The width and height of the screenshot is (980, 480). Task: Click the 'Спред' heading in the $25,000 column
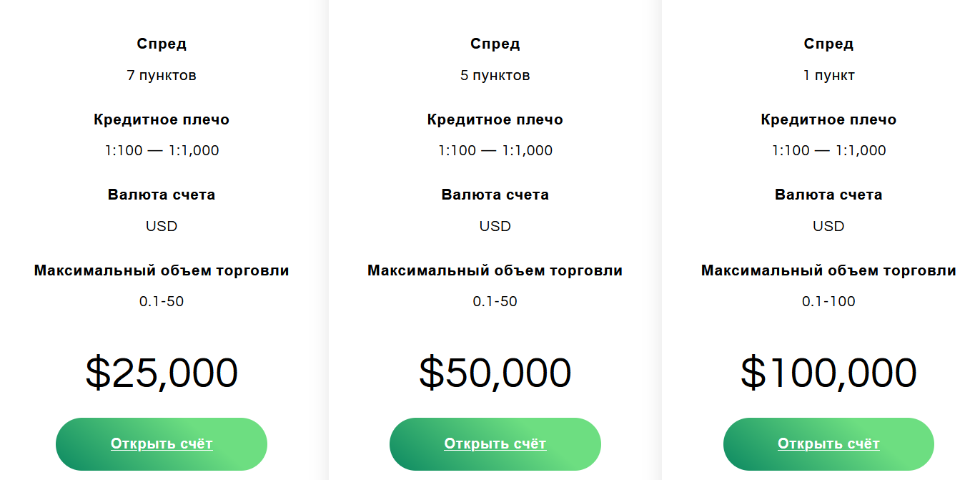pos(162,44)
